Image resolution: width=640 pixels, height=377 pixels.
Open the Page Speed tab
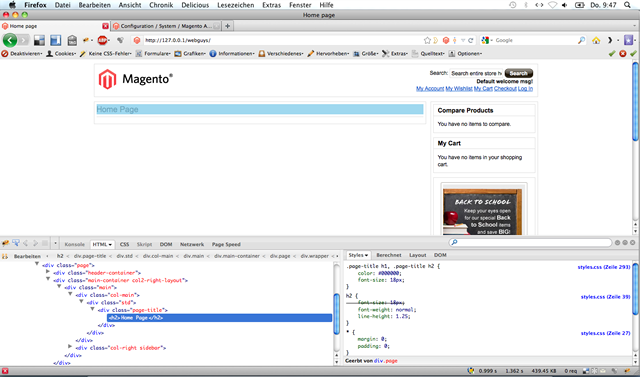click(226, 244)
